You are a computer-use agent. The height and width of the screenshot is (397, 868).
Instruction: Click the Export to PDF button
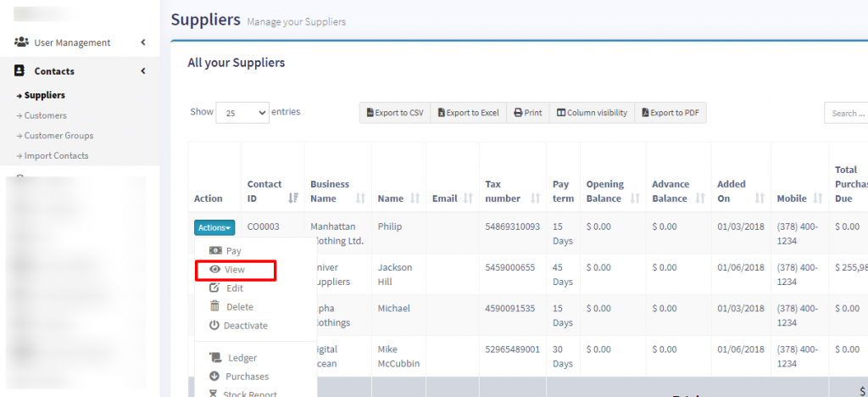tap(670, 113)
